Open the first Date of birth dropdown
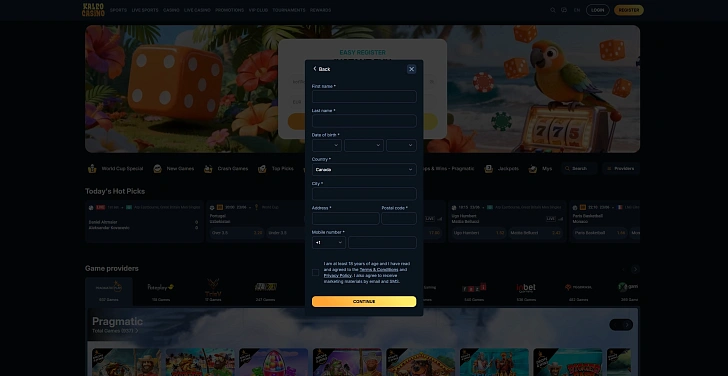The image size is (728, 376). click(x=327, y=145)
